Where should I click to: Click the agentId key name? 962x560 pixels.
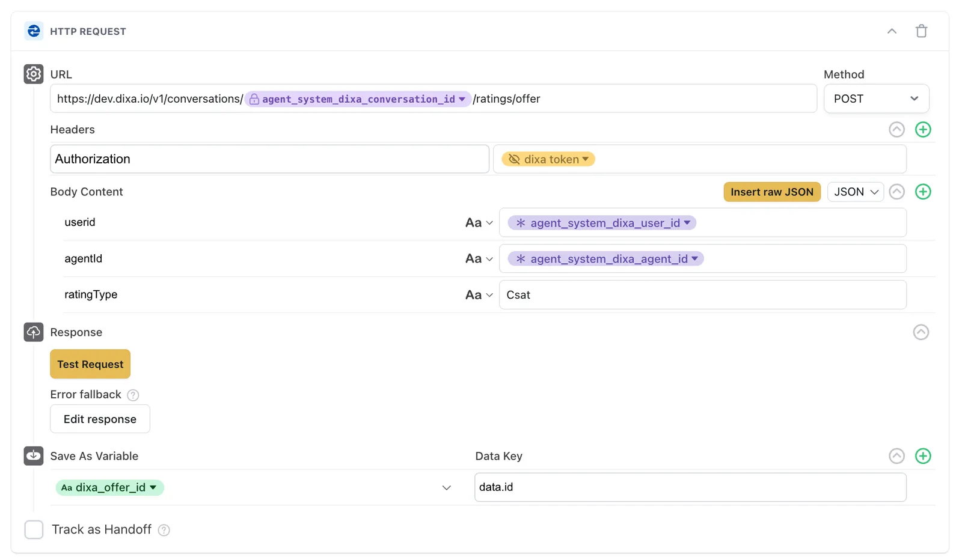coord(84,258)
